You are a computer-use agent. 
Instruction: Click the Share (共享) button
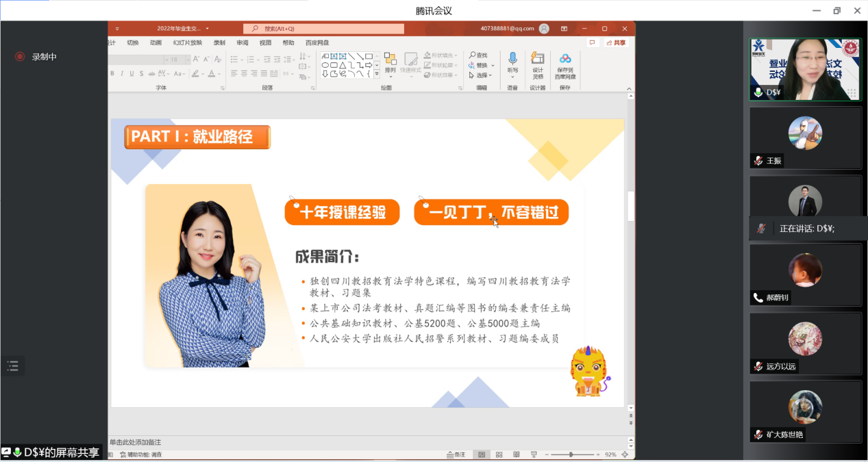(616, 42)
